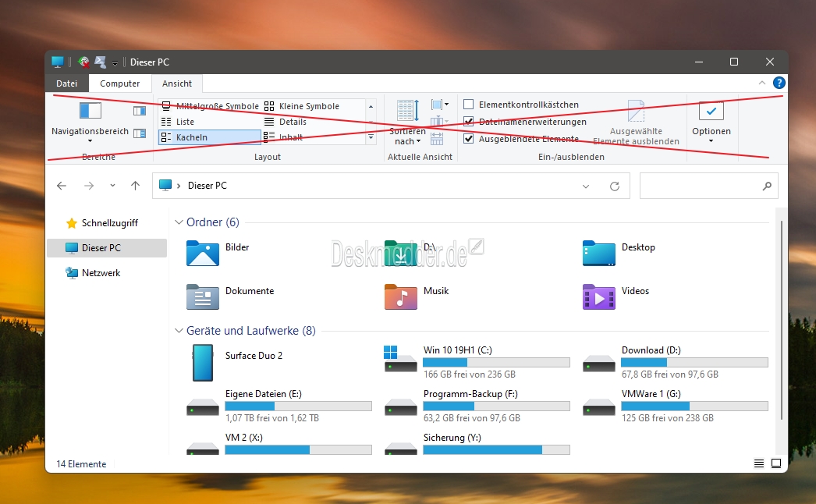Open the address bar dropdown arrow
Screen dimensions: 816x504
click(x=586, y=186)
